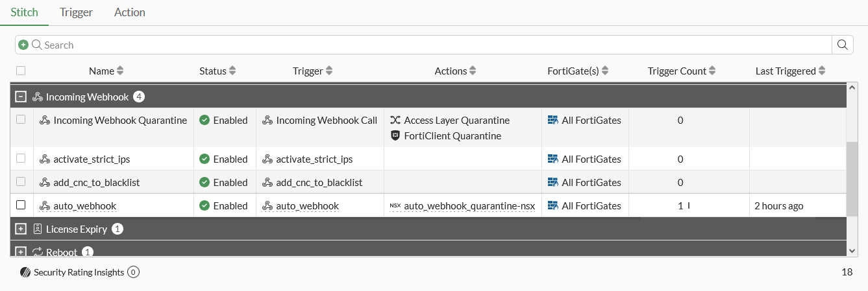868x291 pixels.
Task: Click the webhook icon beside Incoming Webhook Quarantine
Action: click(45, 120)
